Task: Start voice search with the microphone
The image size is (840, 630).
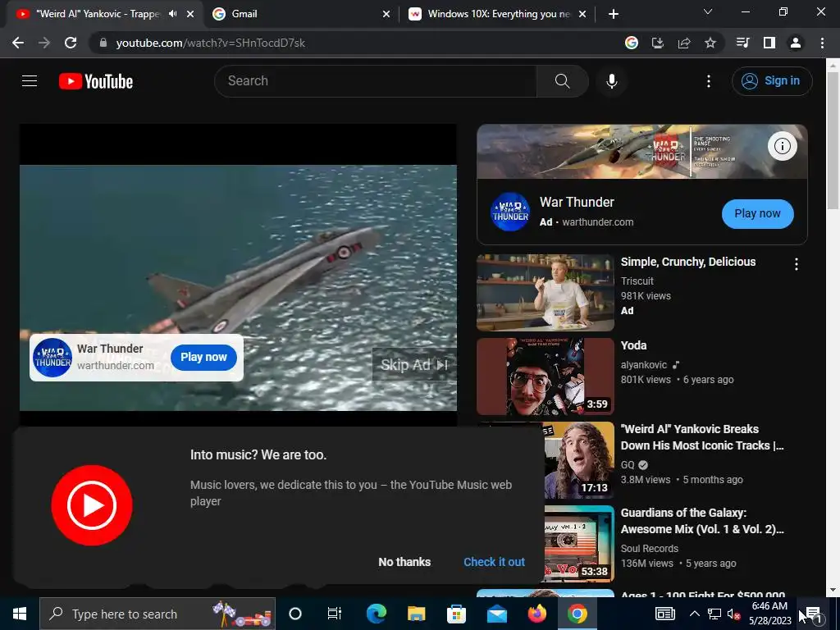Action: click(x=612, y=81)
